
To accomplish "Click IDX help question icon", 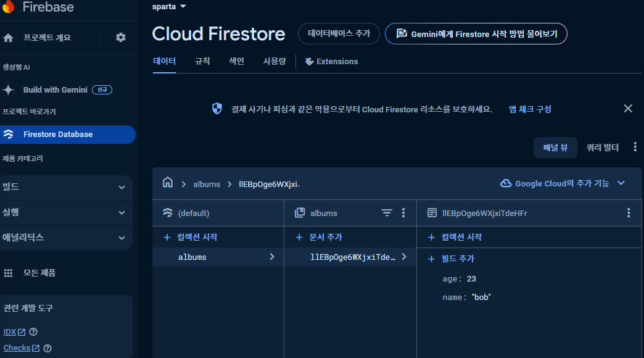I will point(33,331).
